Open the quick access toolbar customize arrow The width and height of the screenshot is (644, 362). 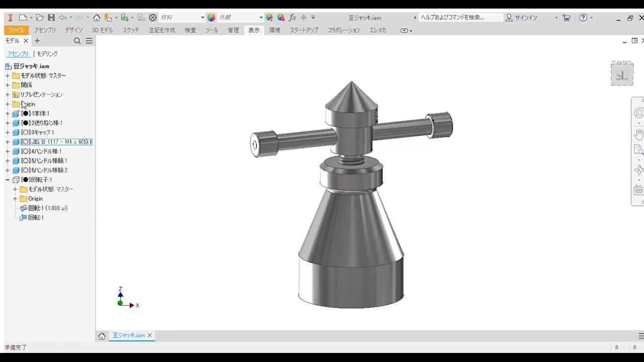313,18
